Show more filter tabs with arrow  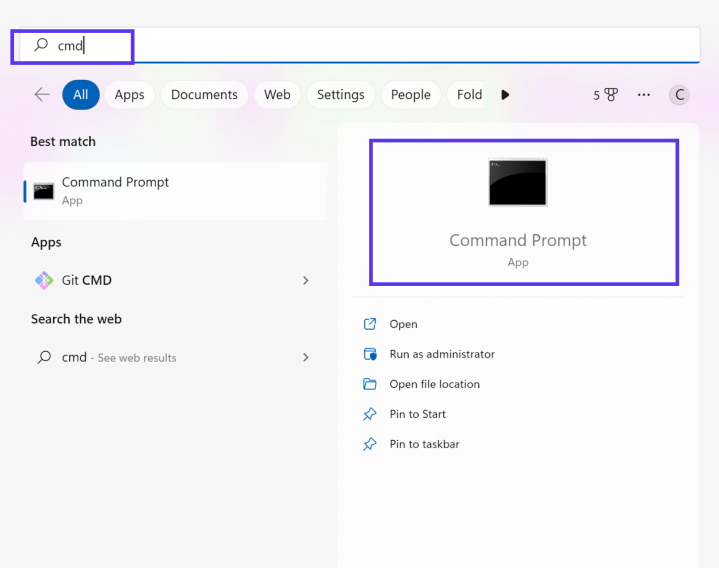click(505, 95)
